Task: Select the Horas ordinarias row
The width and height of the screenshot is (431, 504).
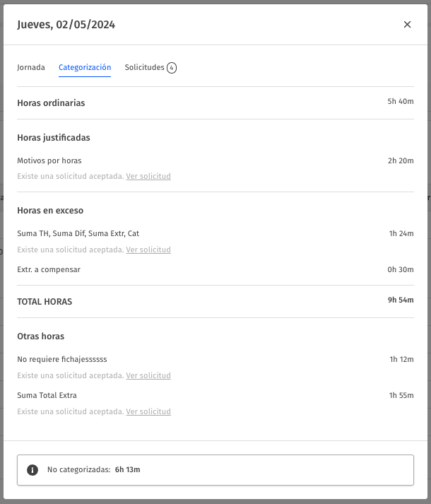Action: click(215, 103)
